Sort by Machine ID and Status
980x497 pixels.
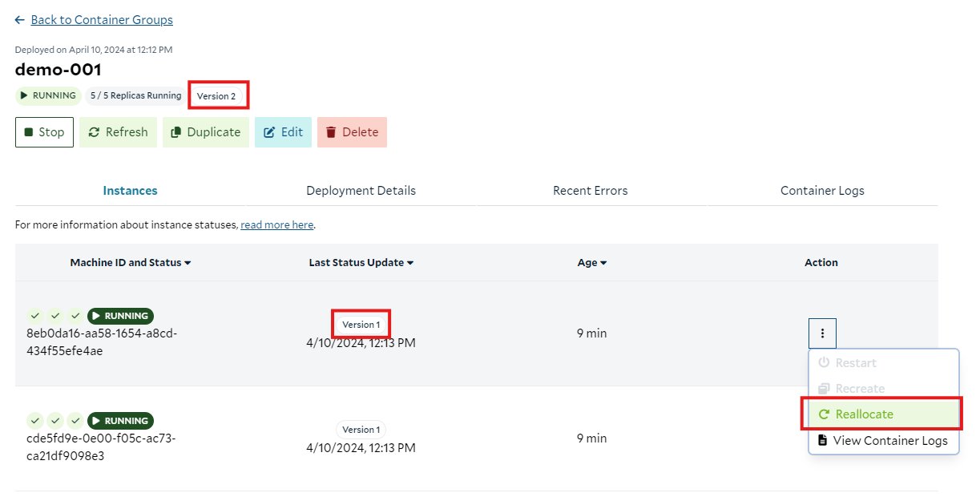tap(131, 263)
